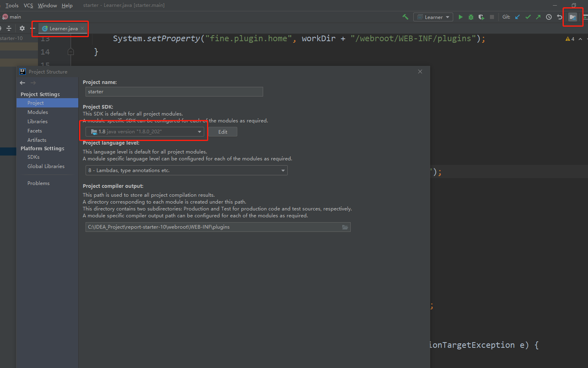Click line number 14 in the editor gutter
This screenshot has width=588, height=368.
click(45, 52)
